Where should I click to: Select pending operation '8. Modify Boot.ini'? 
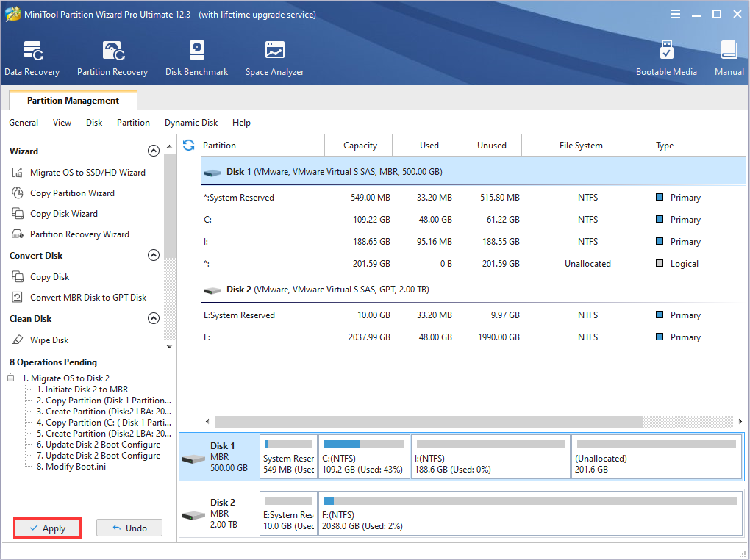click(71, 466)
